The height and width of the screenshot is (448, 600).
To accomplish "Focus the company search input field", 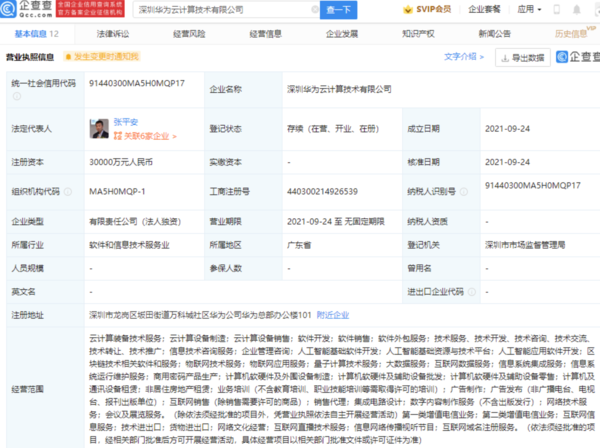I will point(225,10).
